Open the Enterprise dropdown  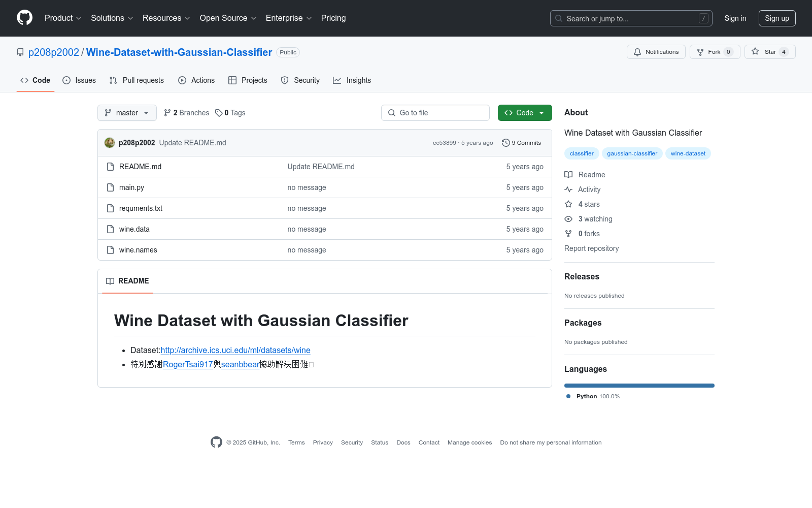coord(289,18)
